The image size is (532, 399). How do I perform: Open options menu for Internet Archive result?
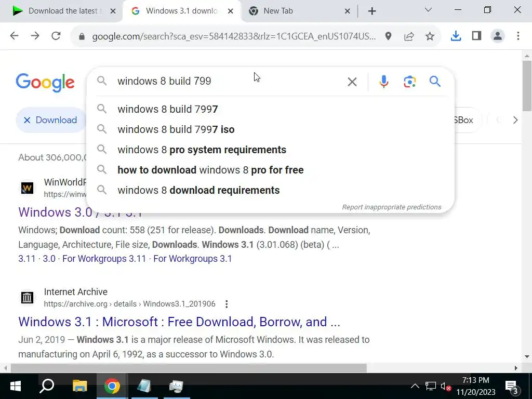227,304
